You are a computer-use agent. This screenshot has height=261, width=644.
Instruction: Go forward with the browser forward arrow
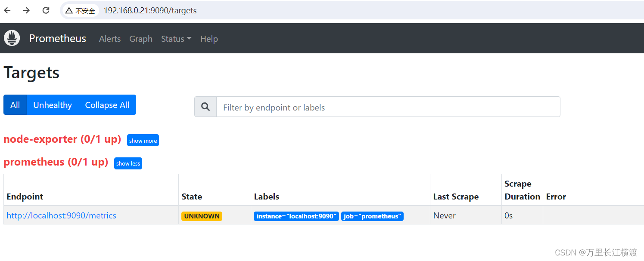point(27,10)
